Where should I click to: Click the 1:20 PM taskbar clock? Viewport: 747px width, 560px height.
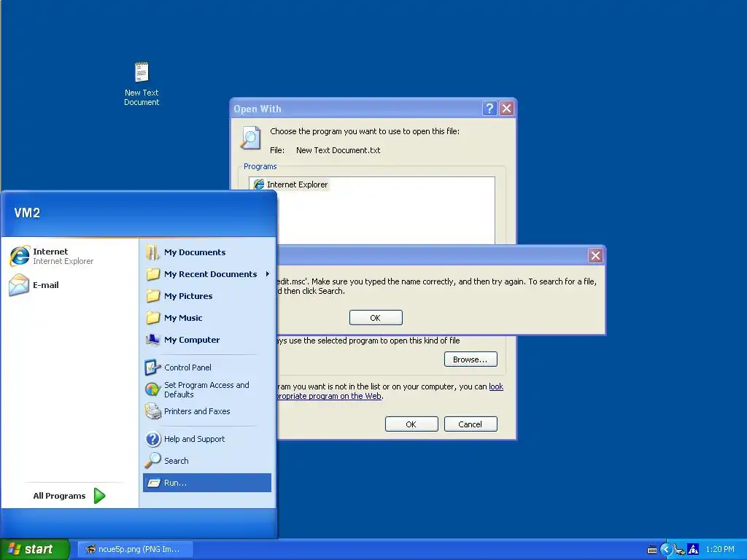pos(720,549)
